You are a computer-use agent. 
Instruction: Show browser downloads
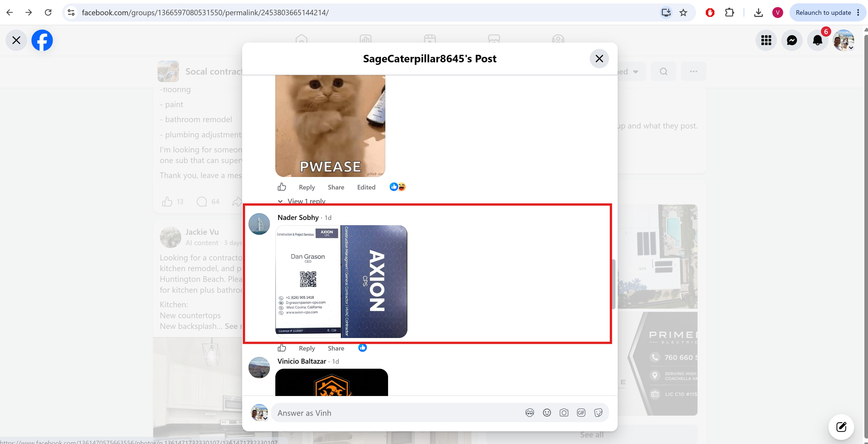tap(758, 13)
